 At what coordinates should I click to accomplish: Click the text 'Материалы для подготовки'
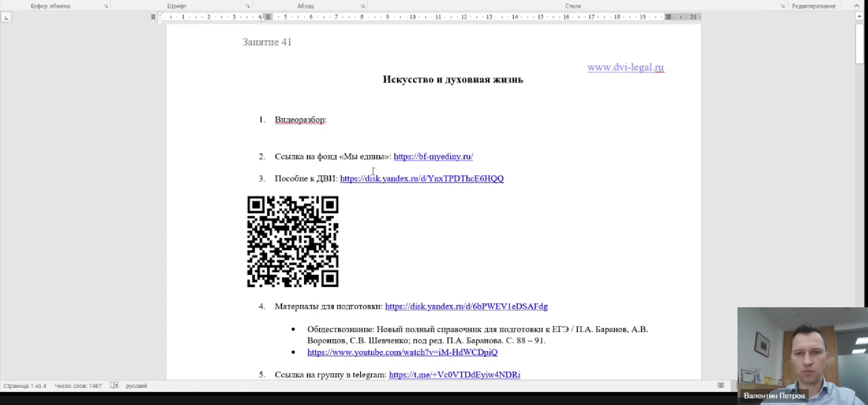pyautogui.click(x=329, y=306)
